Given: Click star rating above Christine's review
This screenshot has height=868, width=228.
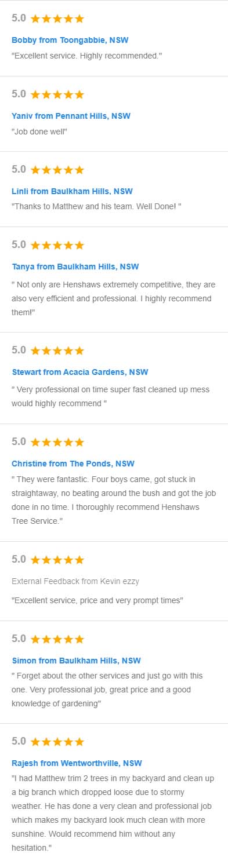Looking at the screenshot, I should coord(57,442).
